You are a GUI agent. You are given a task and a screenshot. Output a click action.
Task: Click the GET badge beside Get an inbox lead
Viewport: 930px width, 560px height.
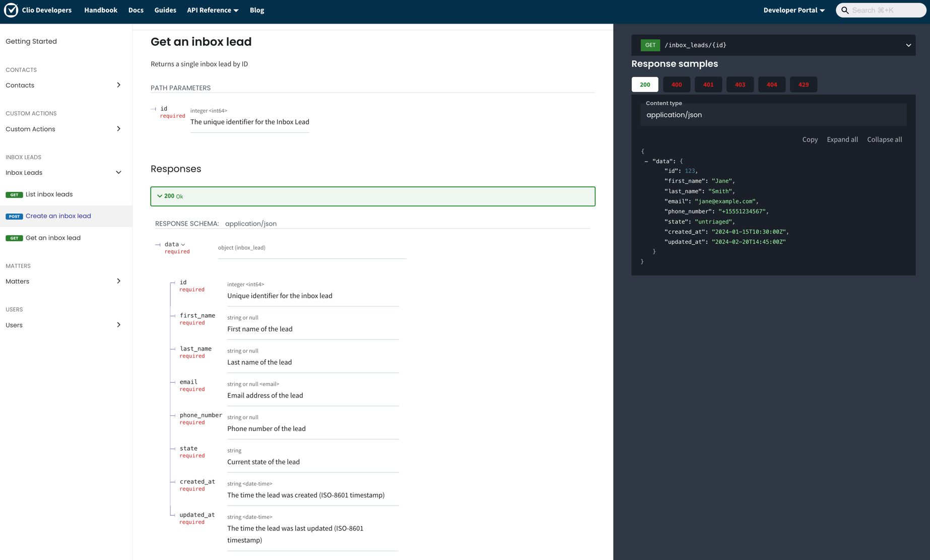14,238
